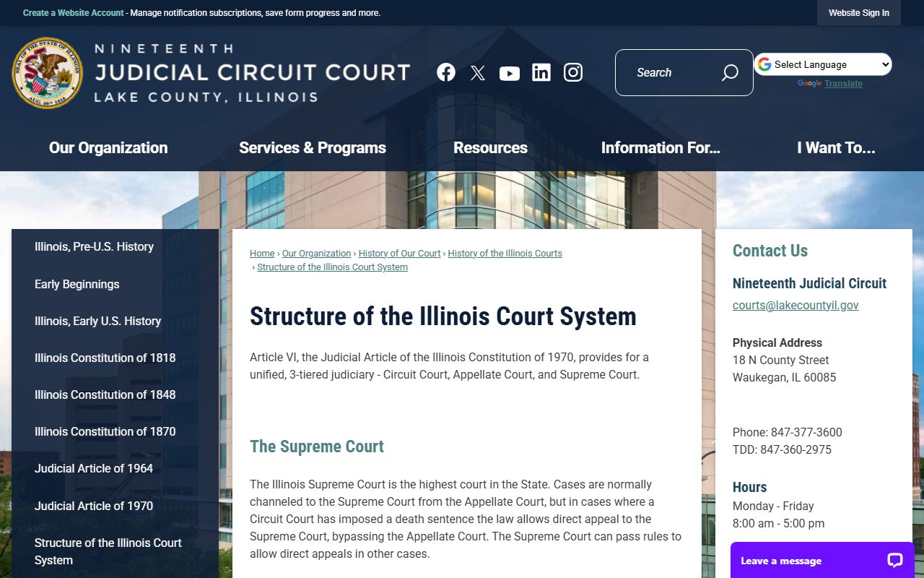Click the Leave a message chat button
924x578 pixels.
tap(822, 561)
